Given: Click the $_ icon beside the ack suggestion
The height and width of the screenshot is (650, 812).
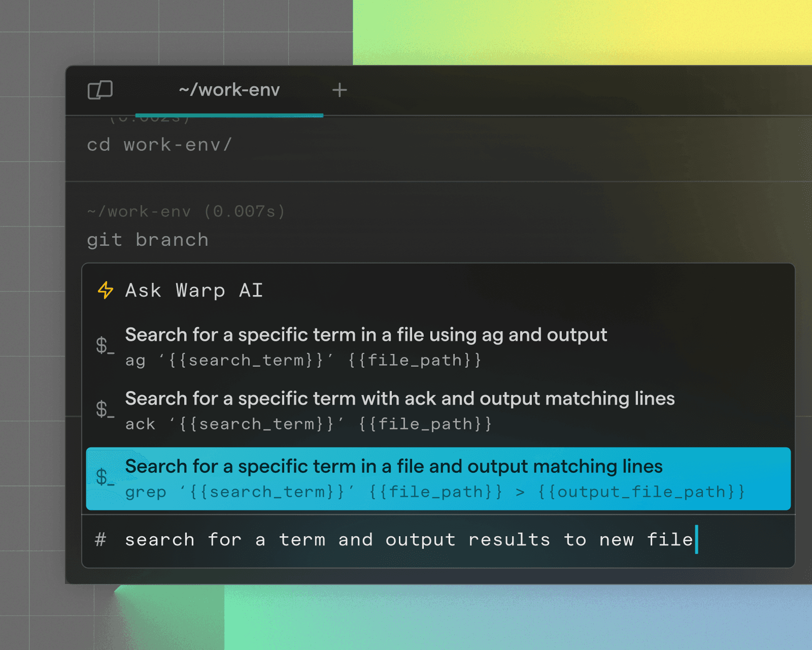Looking at the screenshot, I should 105,411.
